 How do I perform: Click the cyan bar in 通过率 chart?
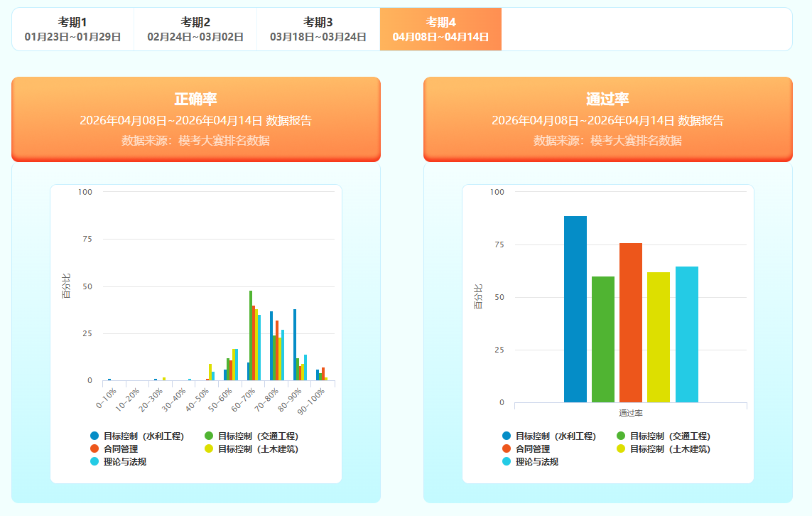(x=687, y=335)
